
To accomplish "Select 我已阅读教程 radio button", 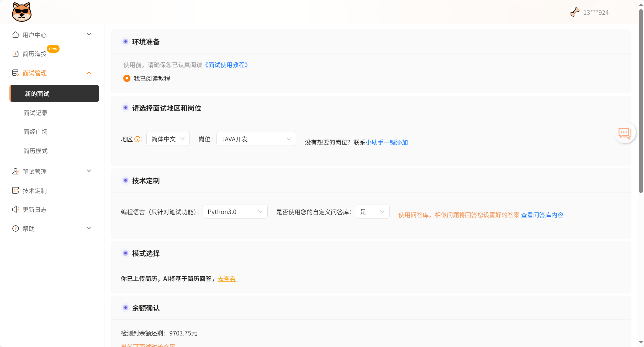I will pos(127,78).
